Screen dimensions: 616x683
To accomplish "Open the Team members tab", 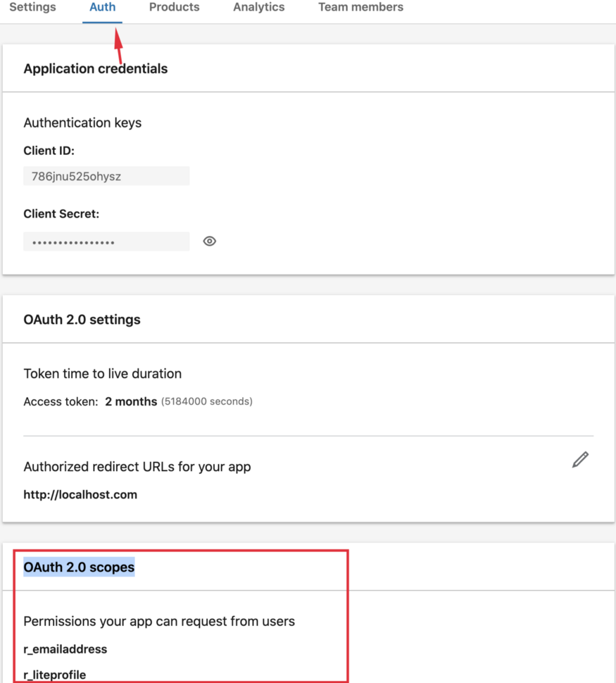I will [x=360, y=7].
